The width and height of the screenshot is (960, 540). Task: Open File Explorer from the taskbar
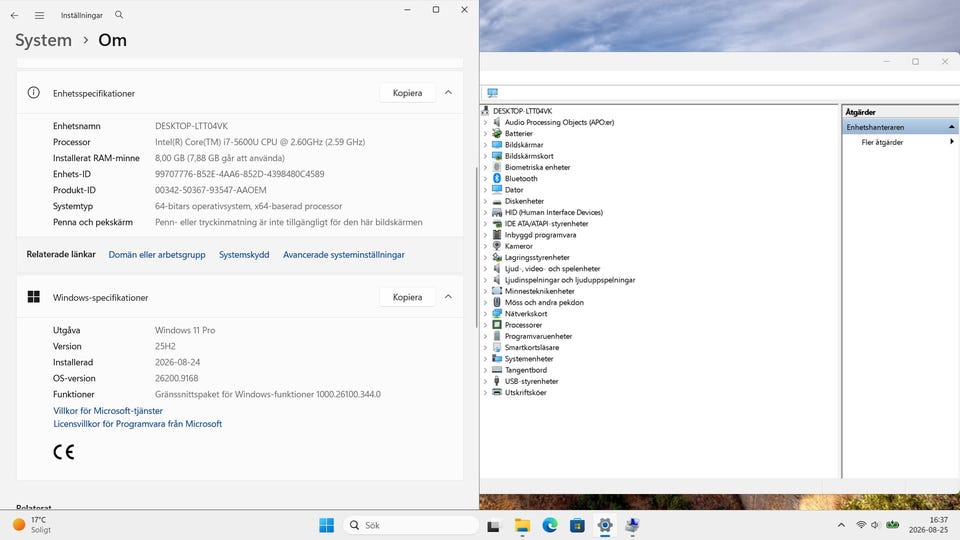pyautogui.click(x=522, y=525)
